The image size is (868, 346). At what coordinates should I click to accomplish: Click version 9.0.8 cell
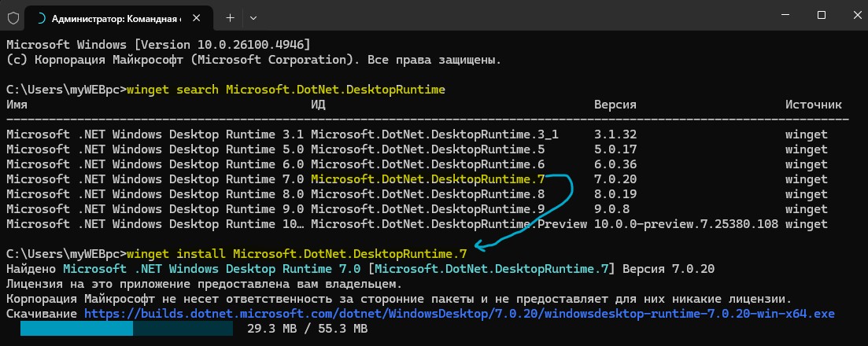(x=611, y=208)
